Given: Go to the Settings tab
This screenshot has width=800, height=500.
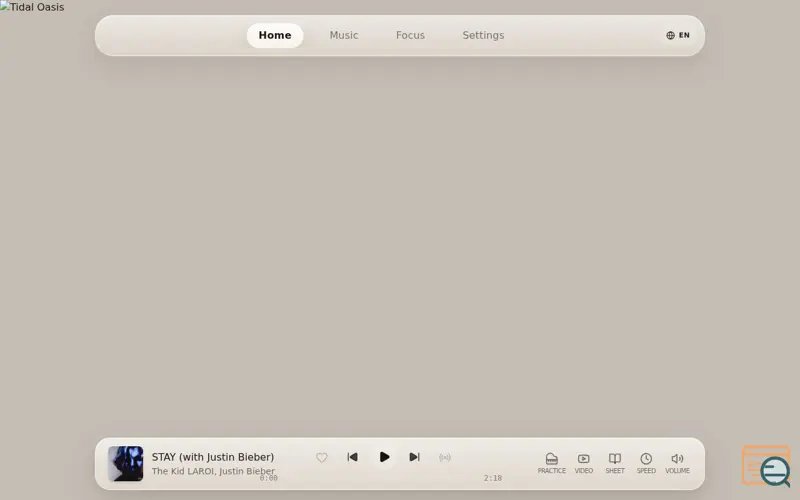Looking at the screenshot, I should (x=483, y=35).
